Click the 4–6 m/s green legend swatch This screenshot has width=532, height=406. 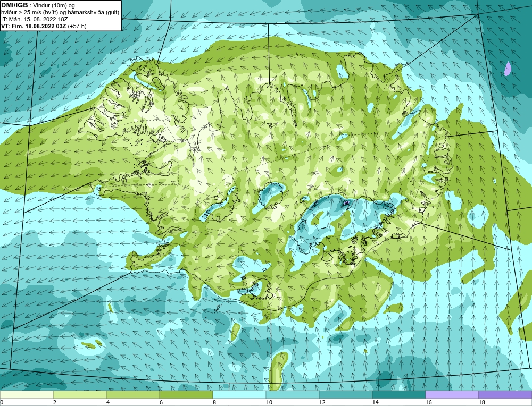133,395
